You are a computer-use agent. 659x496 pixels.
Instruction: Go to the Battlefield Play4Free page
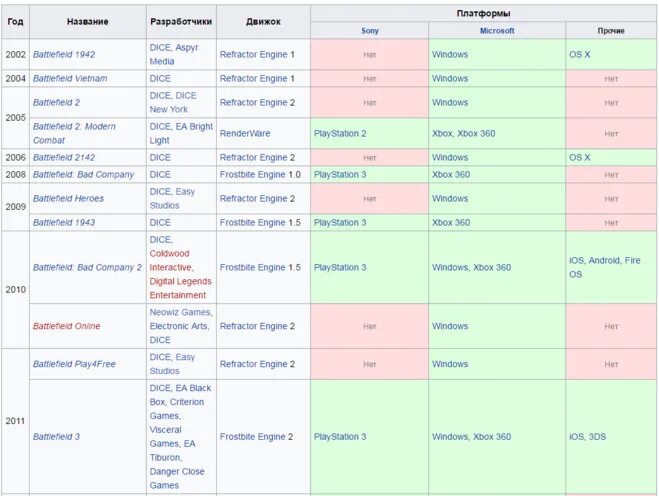point(74,364)
